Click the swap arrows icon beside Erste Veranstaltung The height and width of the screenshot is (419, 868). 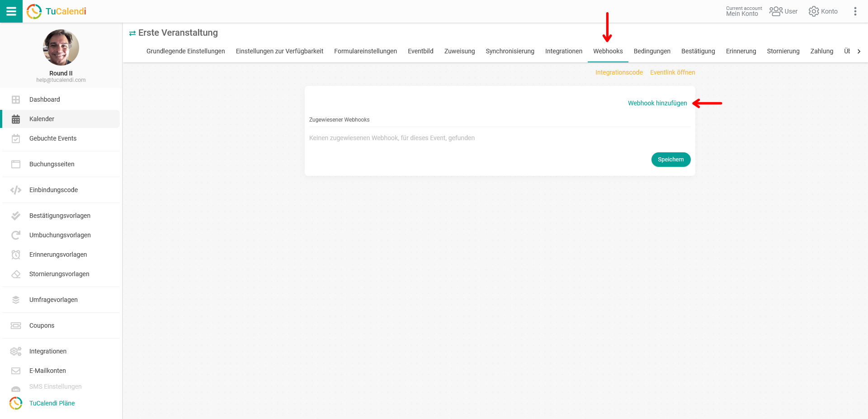click(132, 33)
